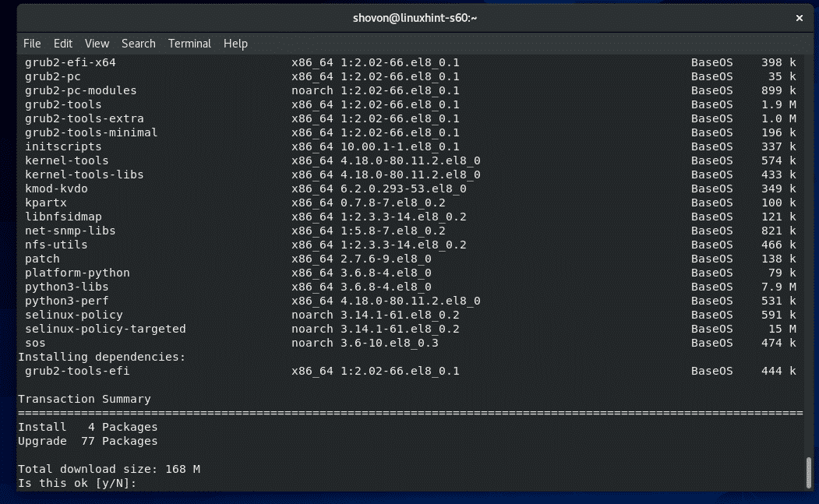819x504 pixels.
Task: Click the 'Upgrade 77 Packages' line
Action: (x=87, y=441)
